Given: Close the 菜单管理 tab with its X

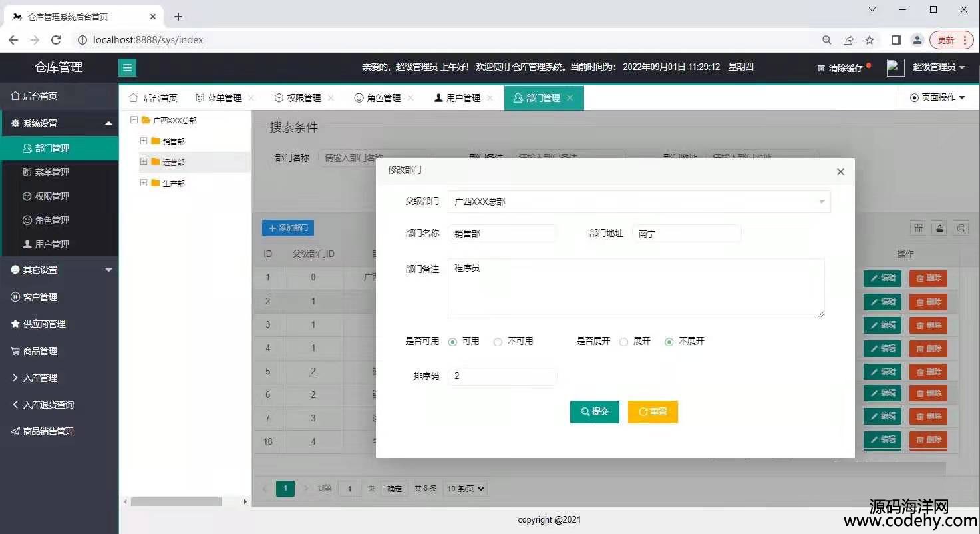Looking at the screenshot, I should [x=251, y=98].
